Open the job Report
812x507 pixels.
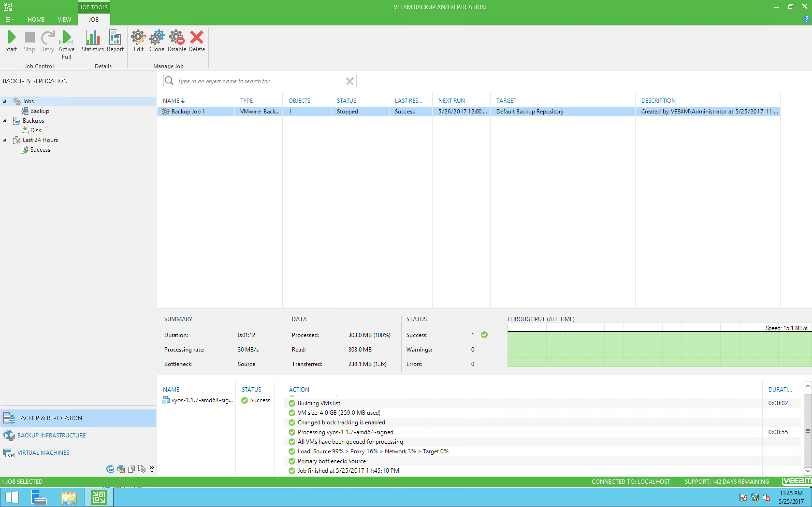(x=115, y=41)
